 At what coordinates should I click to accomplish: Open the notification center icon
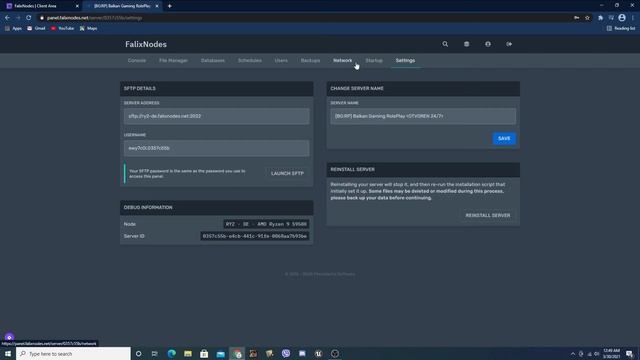[x=630, y=353]
